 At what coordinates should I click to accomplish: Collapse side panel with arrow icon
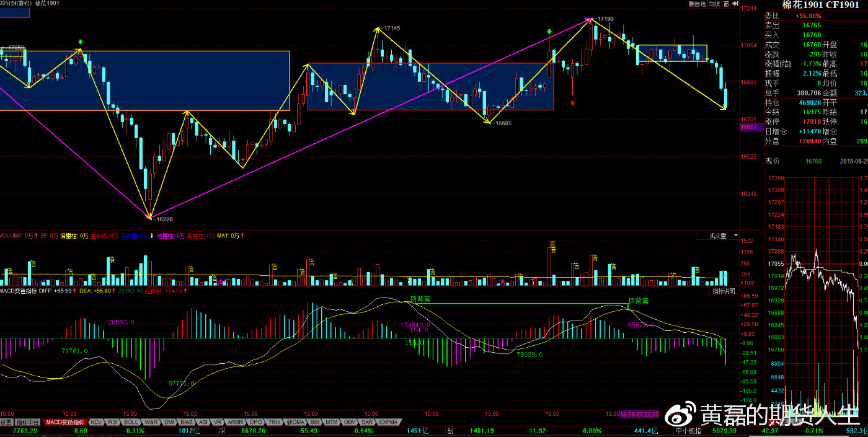pos(735,4)
